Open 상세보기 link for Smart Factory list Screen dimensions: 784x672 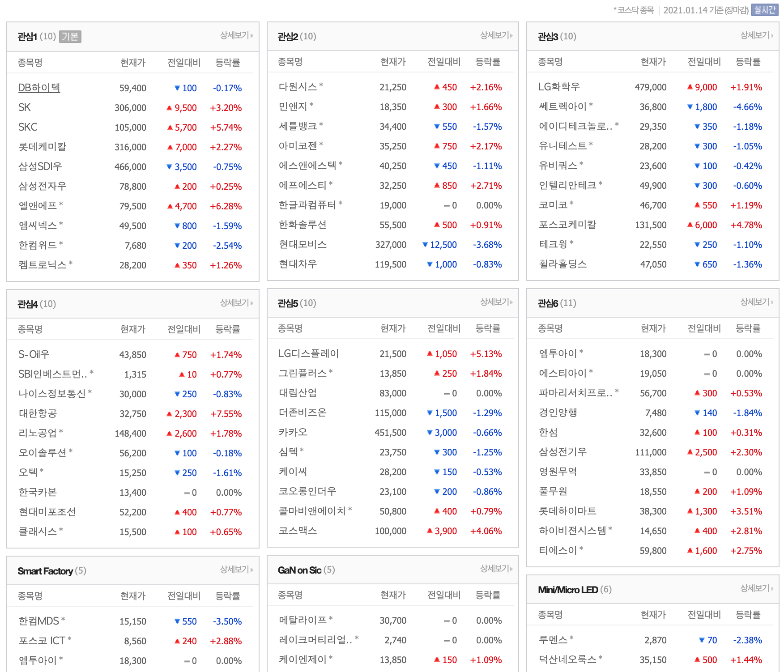236,570
